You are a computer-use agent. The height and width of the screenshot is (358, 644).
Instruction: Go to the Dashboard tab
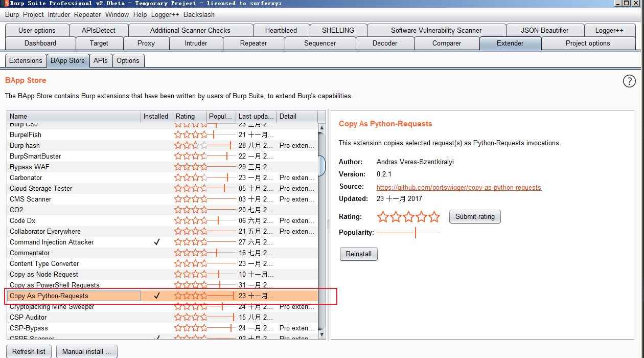[40, 43]
